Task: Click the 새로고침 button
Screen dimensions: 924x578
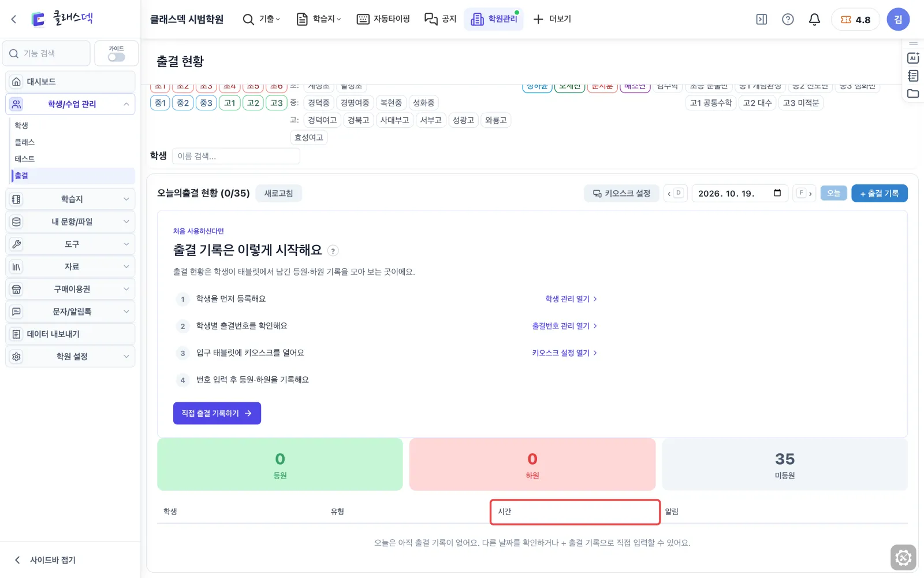Action: coord(279,193)
